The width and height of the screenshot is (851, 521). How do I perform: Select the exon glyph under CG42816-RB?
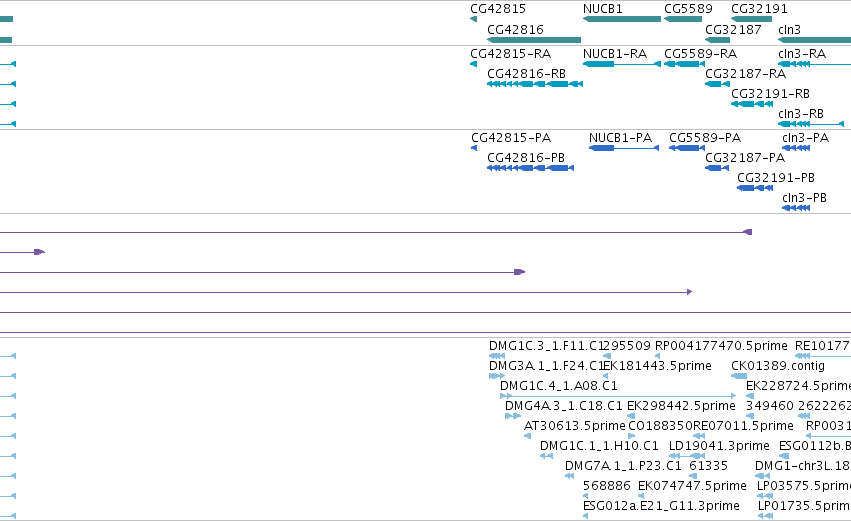point(535,84)
